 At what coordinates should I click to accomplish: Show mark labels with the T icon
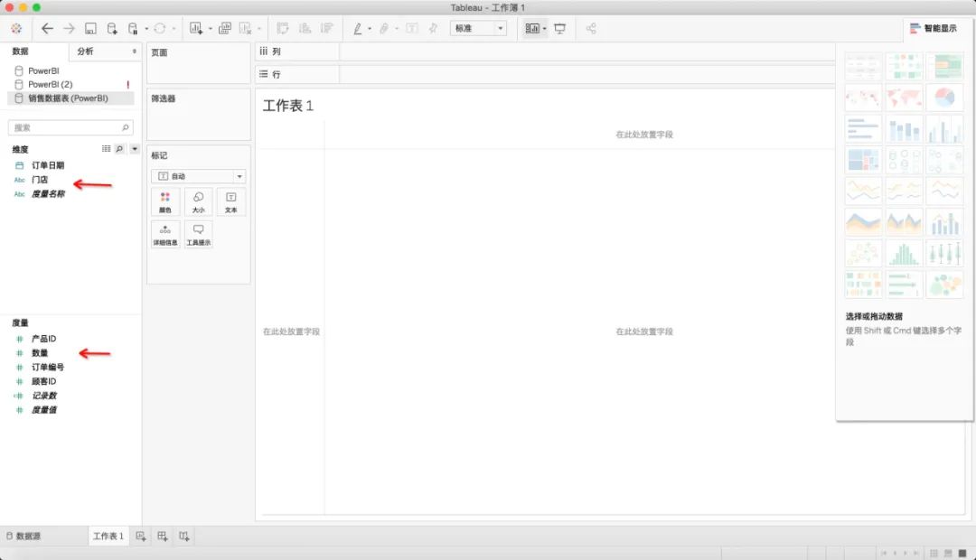[411, 29]
